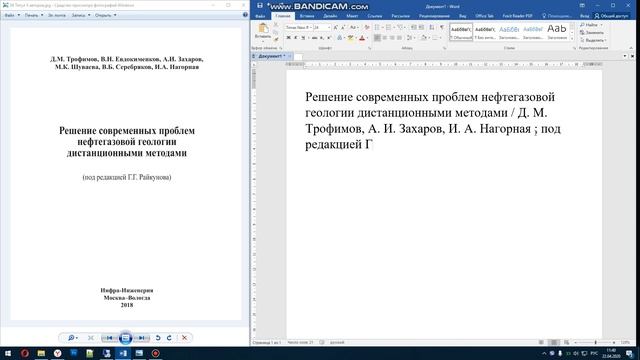Toggle Strikethrough formatting in ribbon

[x=314, y=38]
